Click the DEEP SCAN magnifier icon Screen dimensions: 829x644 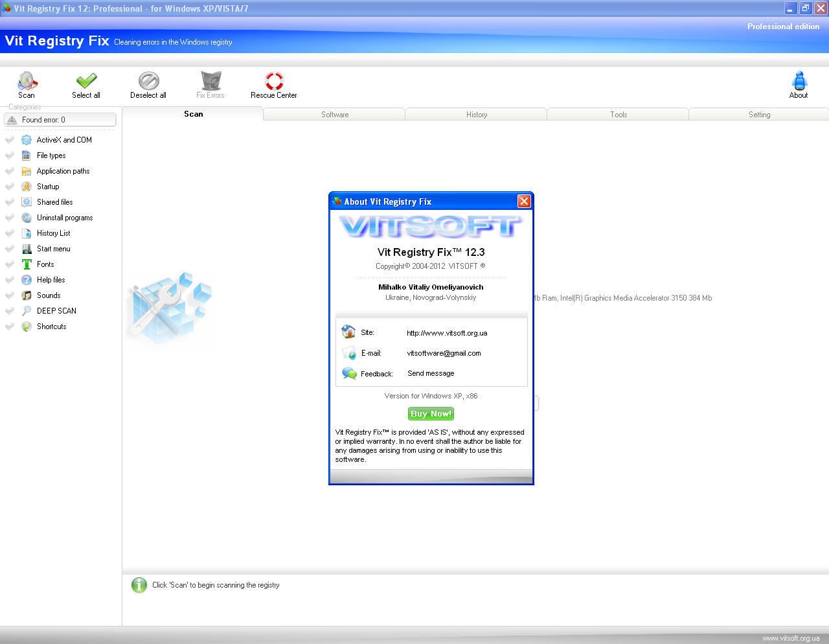pyautogui.click(x=27, y=311)
